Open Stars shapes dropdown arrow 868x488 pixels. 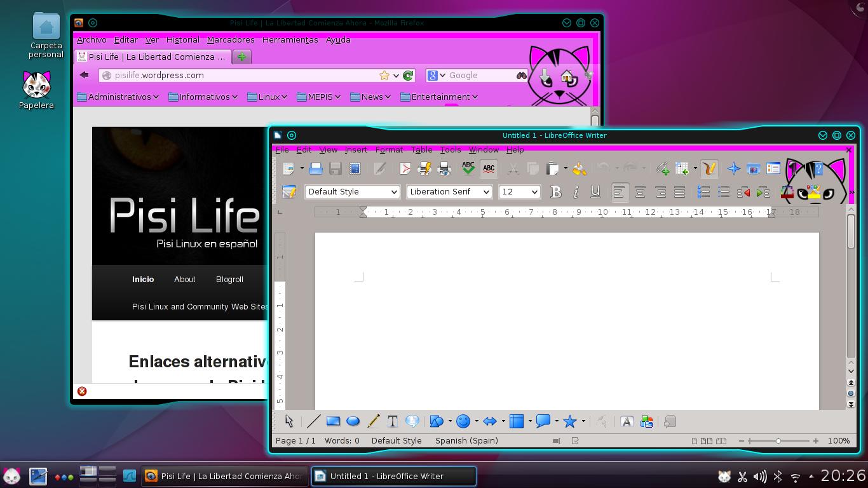[x=583, y=421]
